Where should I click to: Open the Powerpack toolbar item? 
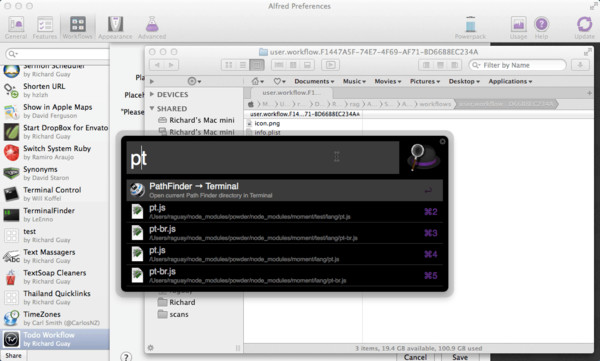(x=470, y=28)
